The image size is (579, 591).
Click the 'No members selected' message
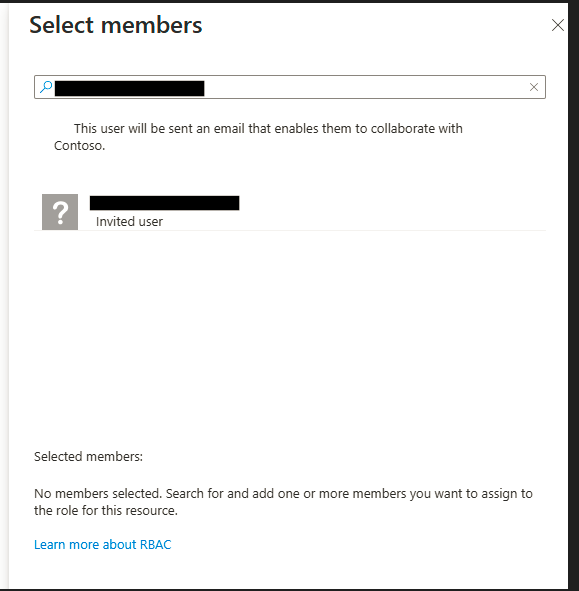283,502
